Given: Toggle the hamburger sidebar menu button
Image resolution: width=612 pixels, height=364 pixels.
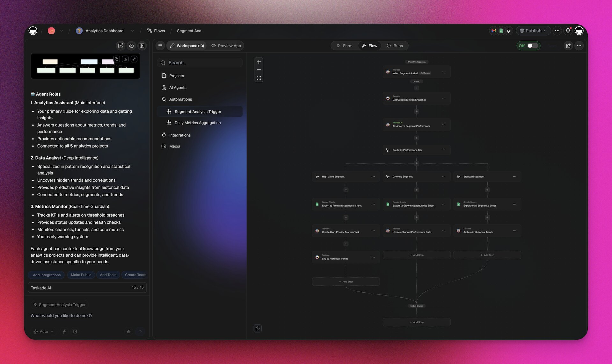Looking at the screenshot, I should coord(160,46).
